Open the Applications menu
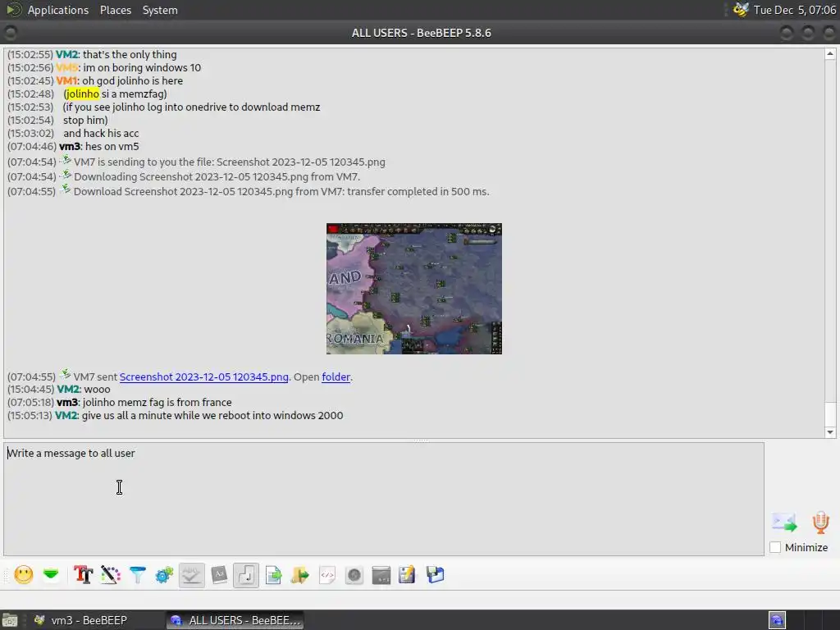 [58, 10]
